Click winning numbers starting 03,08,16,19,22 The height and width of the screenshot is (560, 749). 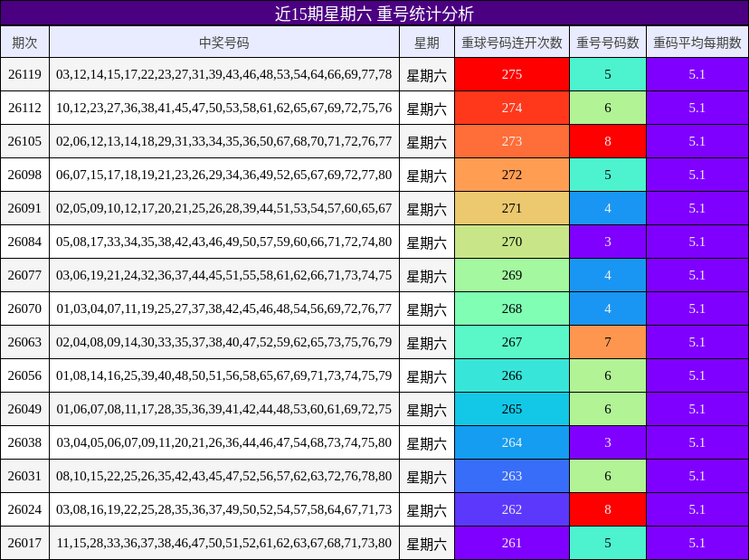[224, 509]
